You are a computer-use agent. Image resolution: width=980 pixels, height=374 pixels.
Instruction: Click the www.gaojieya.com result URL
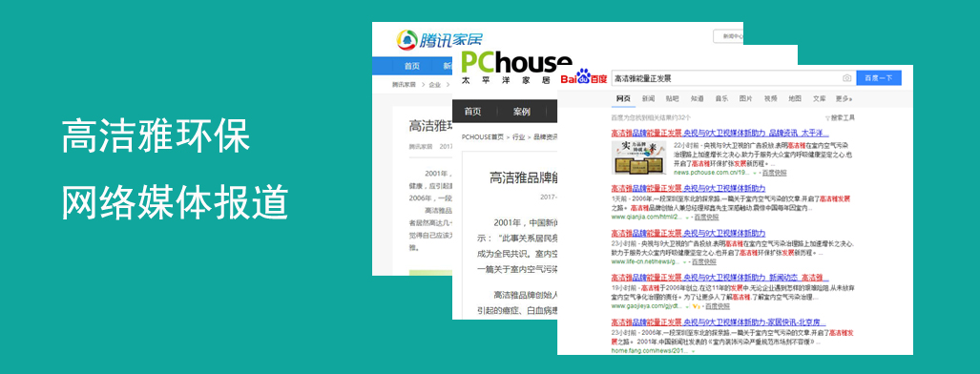[646, 306]
